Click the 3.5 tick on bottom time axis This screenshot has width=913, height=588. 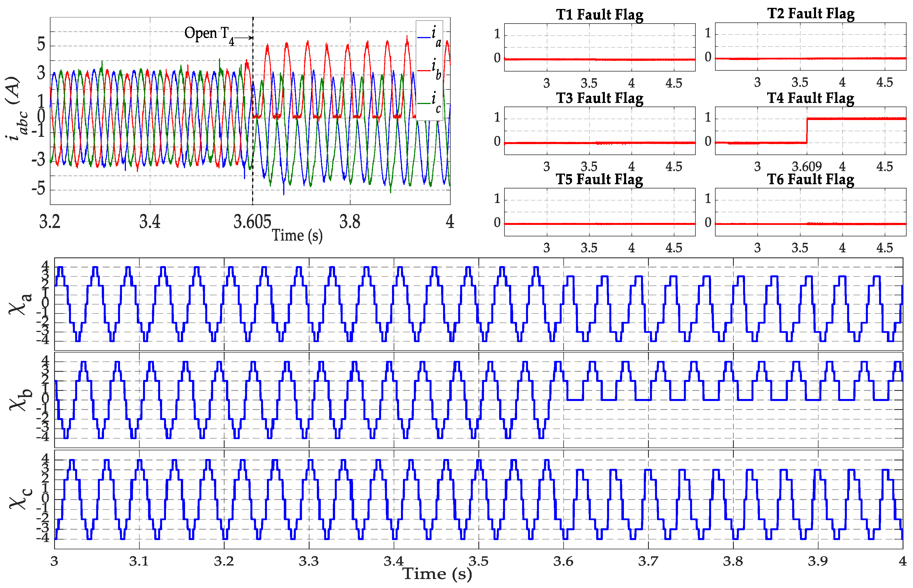(x=478, y=561)
